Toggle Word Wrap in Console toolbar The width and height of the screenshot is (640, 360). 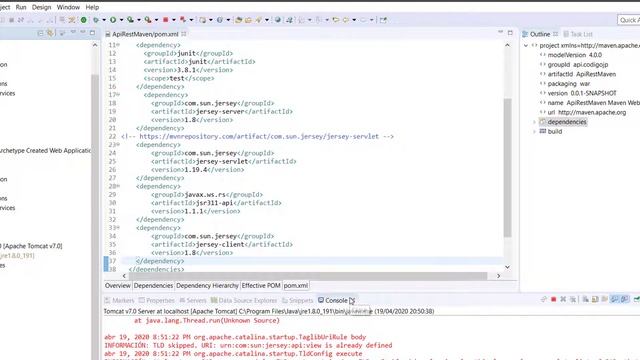coord(604,300)
